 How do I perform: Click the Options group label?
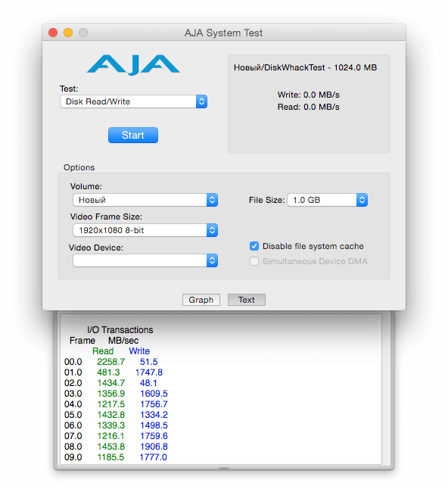[x=79, y=167]
